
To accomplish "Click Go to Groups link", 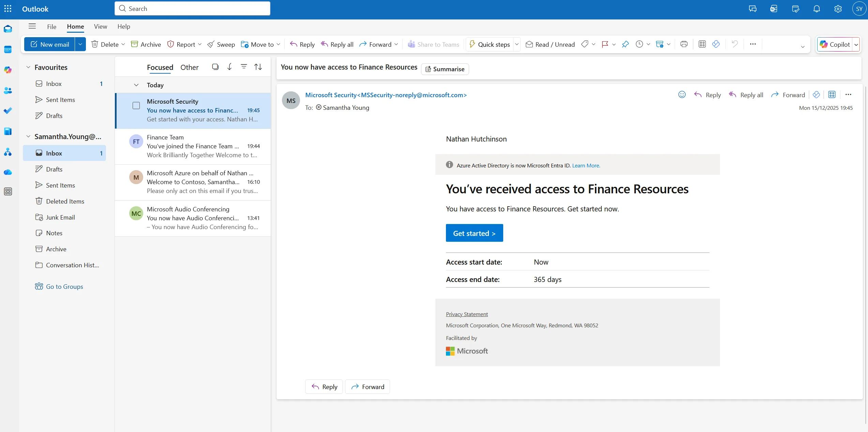I will point(59,286).
